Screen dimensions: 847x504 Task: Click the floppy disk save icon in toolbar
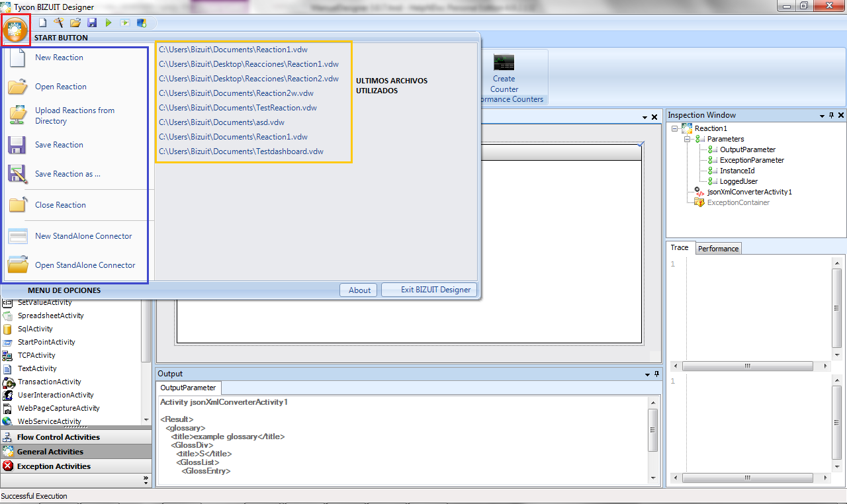(92, 23)
